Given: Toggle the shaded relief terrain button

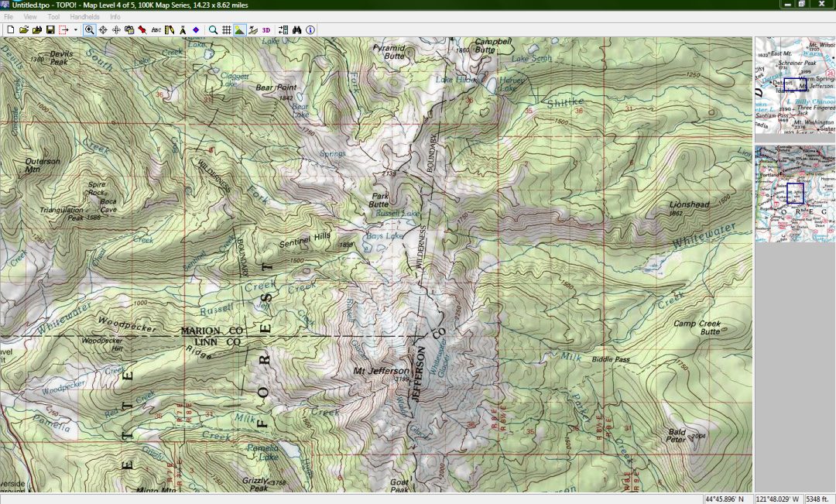Looking at the screenshot, I should click(239, 30).
